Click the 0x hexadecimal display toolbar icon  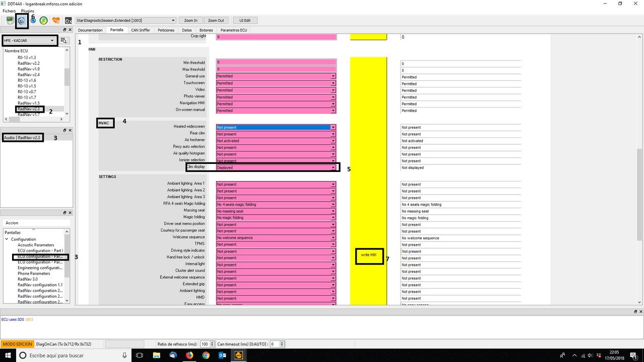[x=69, y=21]
